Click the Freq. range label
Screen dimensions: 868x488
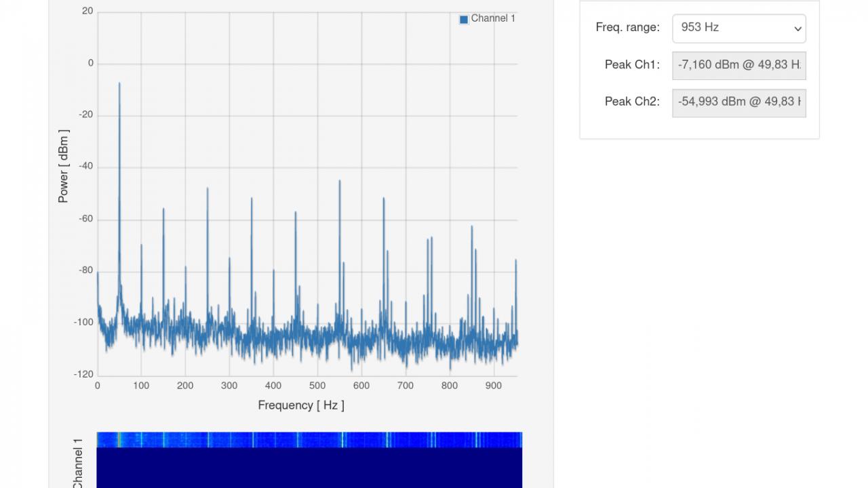[627, 28]
